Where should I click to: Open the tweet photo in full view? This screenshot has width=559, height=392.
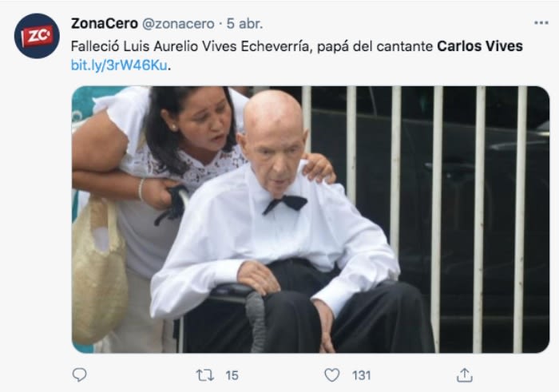tap(310, 220)
